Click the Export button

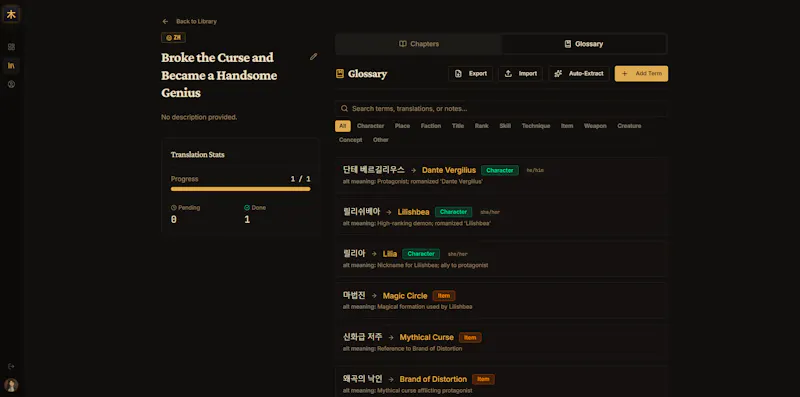[x=470, y=73]
